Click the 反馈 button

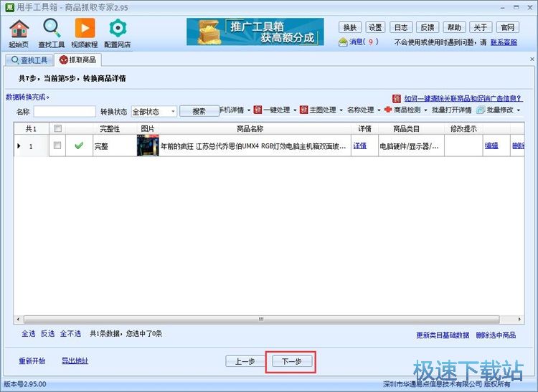tap(428, 27)
